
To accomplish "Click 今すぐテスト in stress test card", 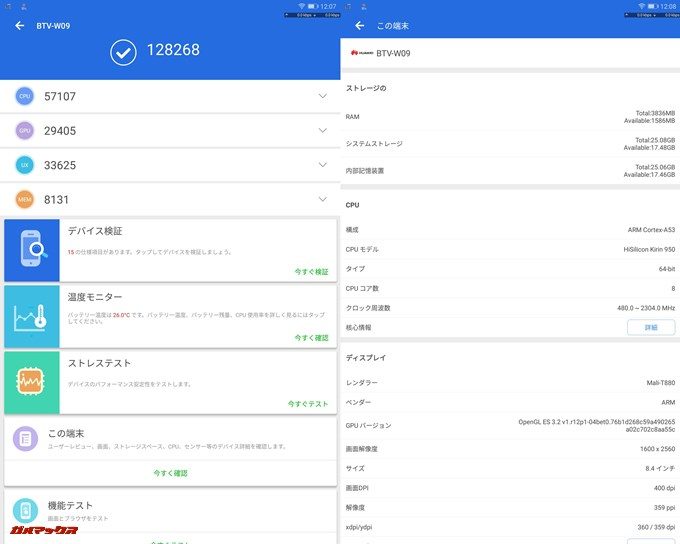I will click(x=308, y=404).
